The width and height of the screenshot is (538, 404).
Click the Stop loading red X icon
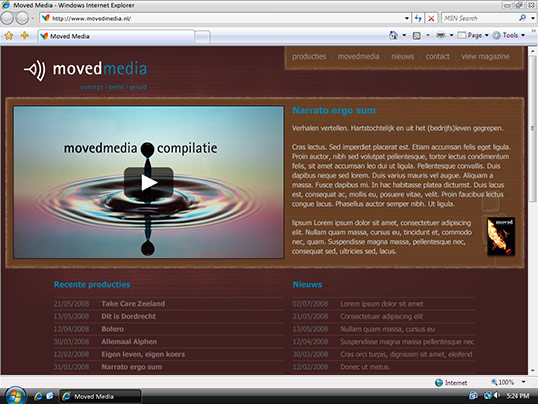coord(431,18)
